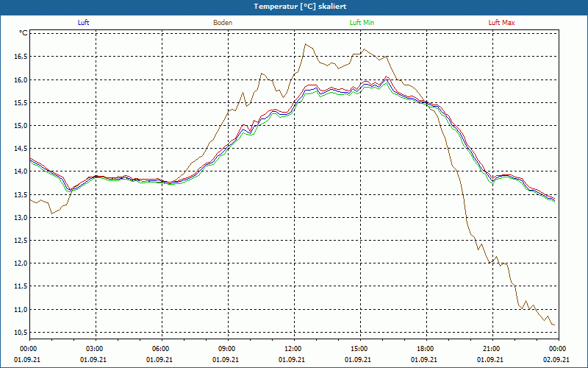Click the '14,5' y-axis value
The height and width of the screenshot is (368, 588).
point(21,149)
